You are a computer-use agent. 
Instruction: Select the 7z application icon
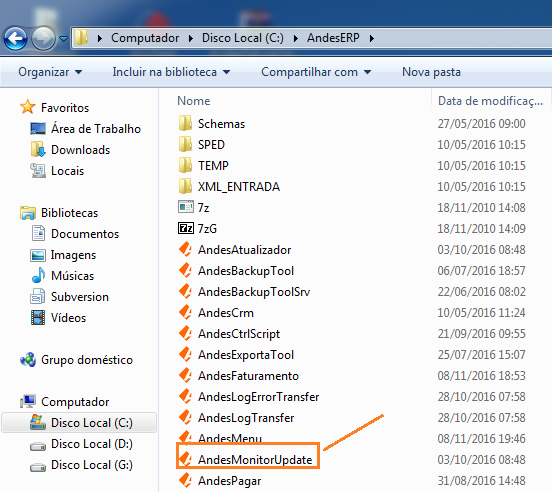click(185, 207)
